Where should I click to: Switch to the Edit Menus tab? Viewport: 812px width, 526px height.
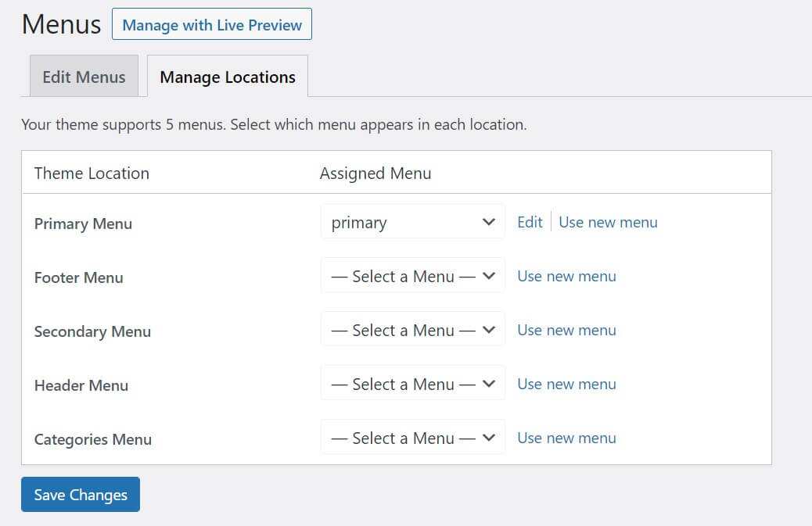(x=84, y=77)
